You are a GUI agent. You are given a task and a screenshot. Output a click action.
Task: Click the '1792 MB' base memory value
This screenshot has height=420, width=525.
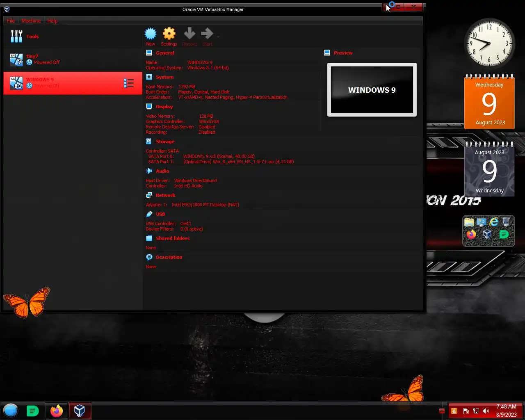tap(187, 87)
